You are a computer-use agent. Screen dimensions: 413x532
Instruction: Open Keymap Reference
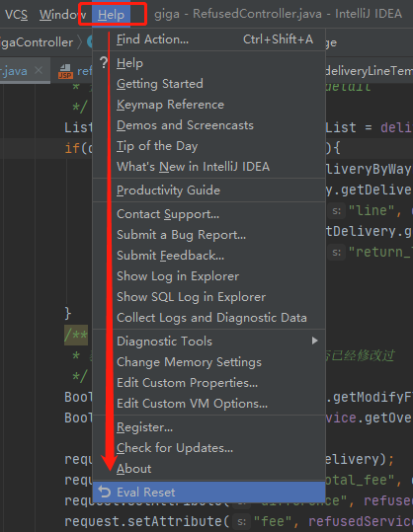click(209, 105)
